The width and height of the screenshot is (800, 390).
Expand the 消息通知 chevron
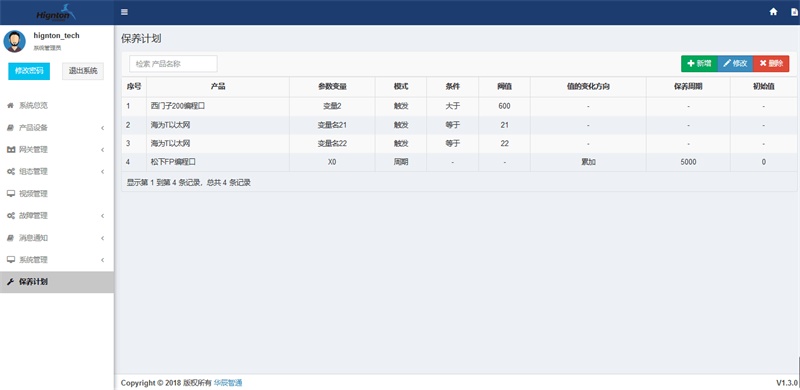(103, 237)
